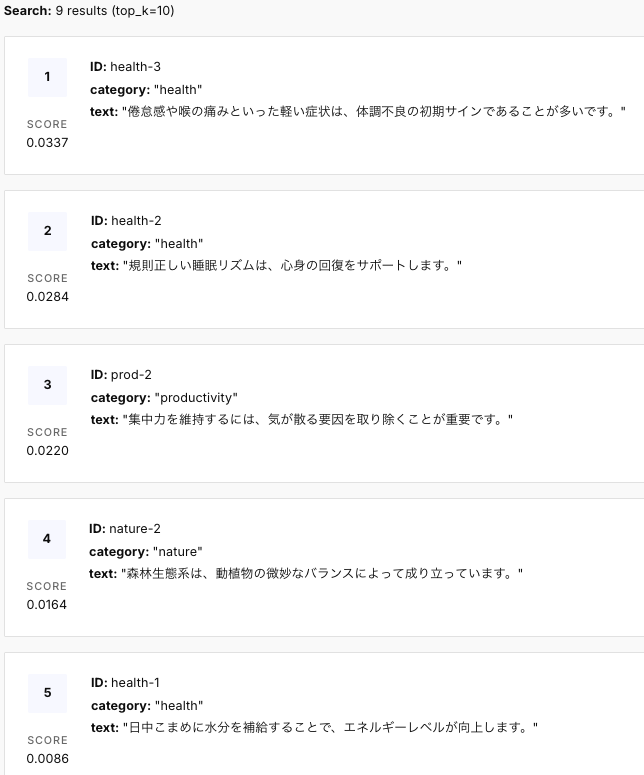The height and width of the screenshot is (775, 644).
Task: Click the rank 3 badge
Action: [x=47, y=385]
